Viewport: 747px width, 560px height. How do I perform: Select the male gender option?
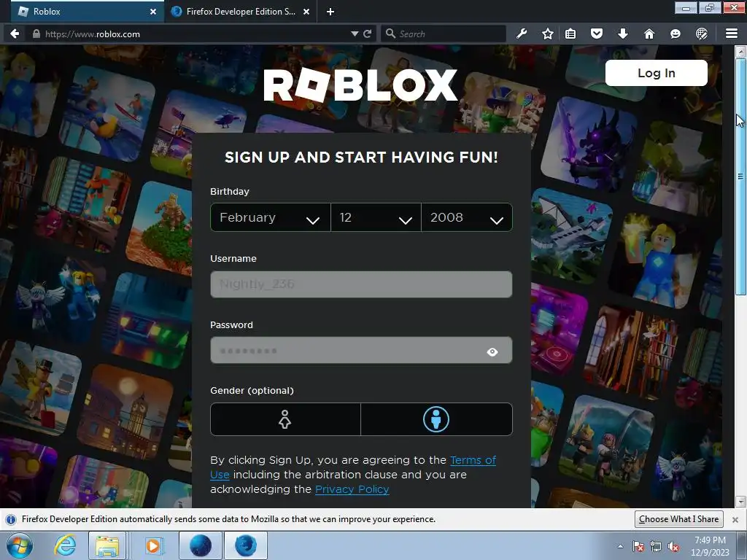coord(436,419)
